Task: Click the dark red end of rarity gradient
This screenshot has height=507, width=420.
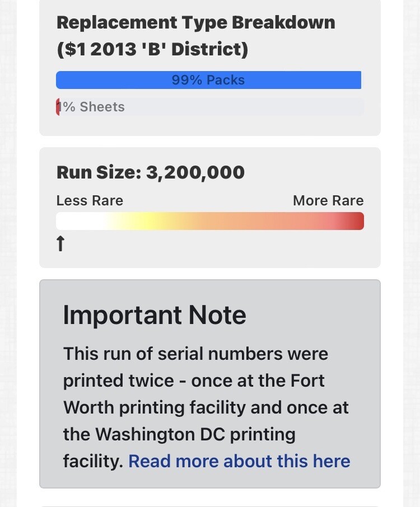Action: [x=357, y=221]
